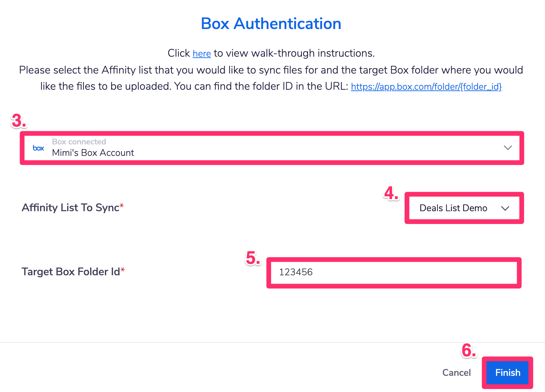Click inside the Target Box Folder Id field
Viewport: 545px width, 392px height.
click(x=391, y=273)
